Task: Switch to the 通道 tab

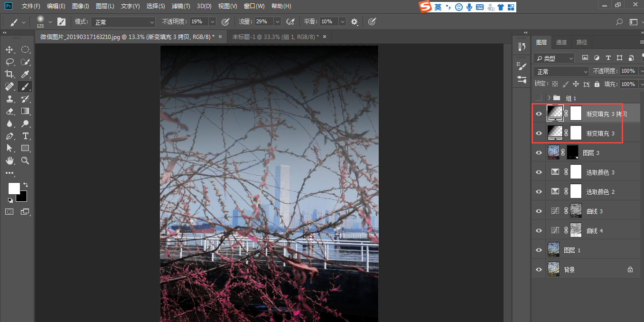Action: [561, 42]
